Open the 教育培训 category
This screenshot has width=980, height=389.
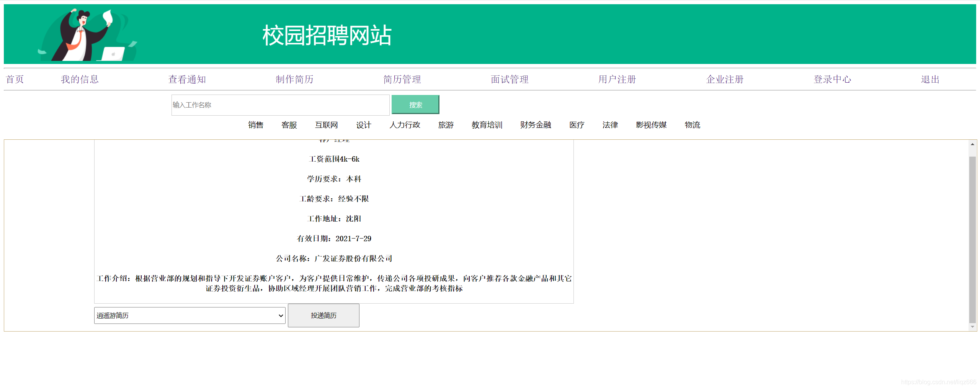487,125
